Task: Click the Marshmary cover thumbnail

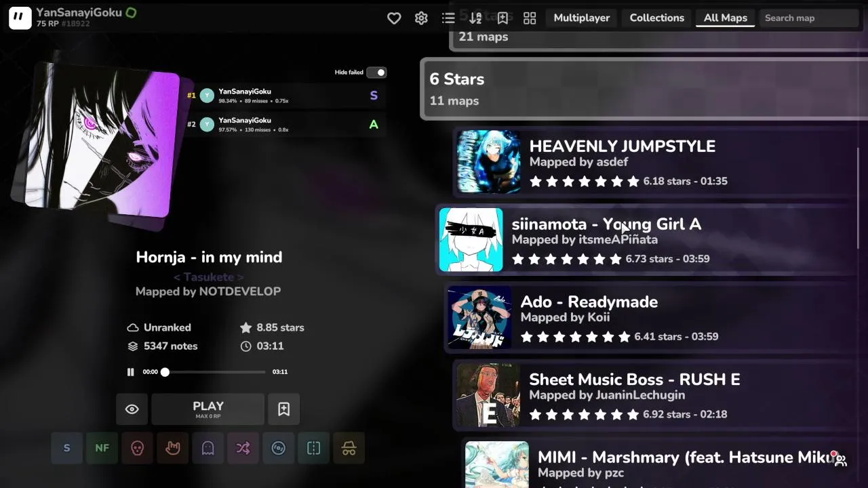Action: click(x=497, y=465)
